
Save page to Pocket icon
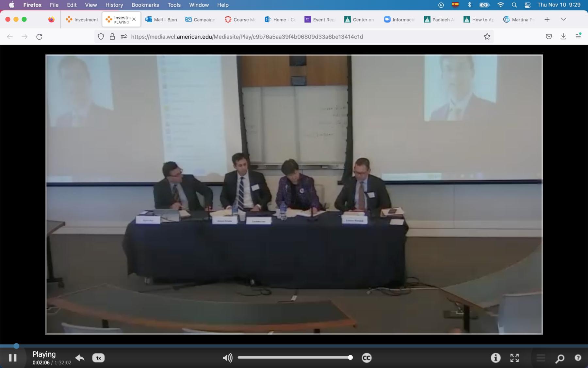[x=549, y=36]
